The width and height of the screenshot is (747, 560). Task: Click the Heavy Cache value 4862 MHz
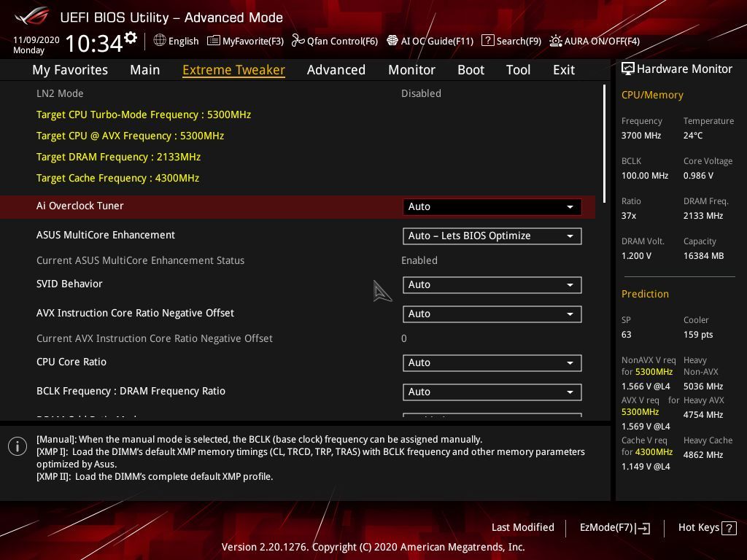click(703, 455)
